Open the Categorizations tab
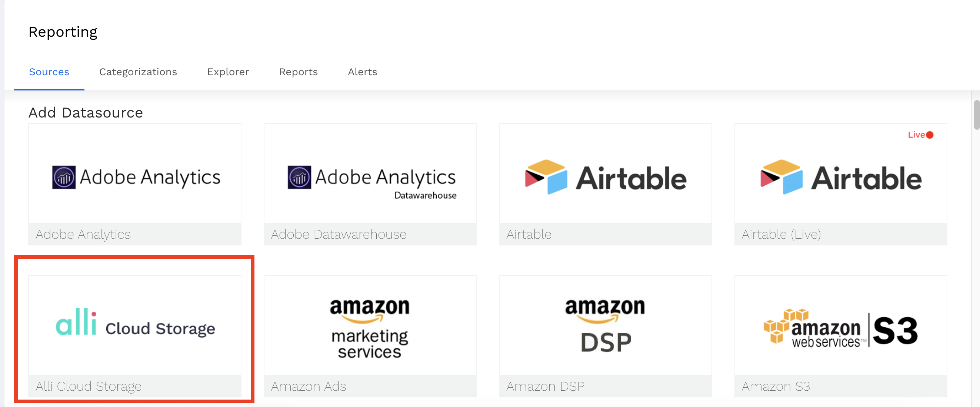 pyautogui.click(x=138, y=72)
